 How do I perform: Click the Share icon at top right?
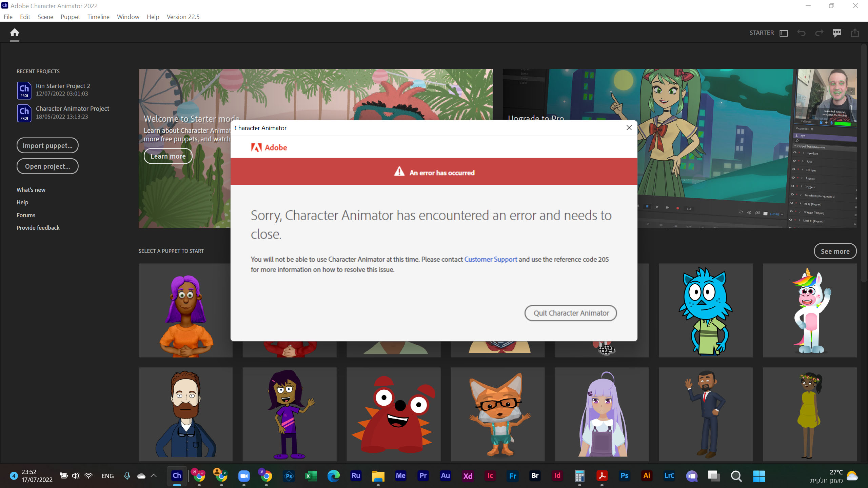pyautogui.click(x=855, y=33)
